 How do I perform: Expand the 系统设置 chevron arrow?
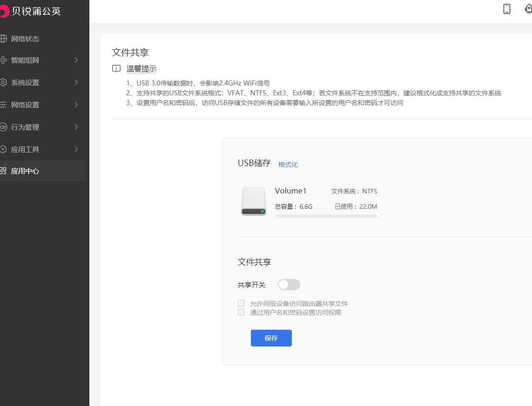(x=76, y=82)
